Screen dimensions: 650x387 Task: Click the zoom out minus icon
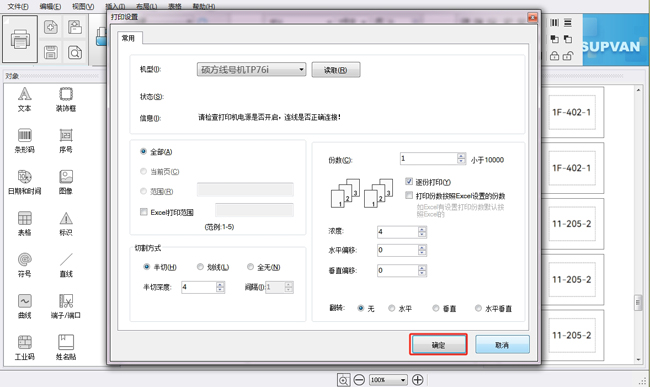pos(359,380)
